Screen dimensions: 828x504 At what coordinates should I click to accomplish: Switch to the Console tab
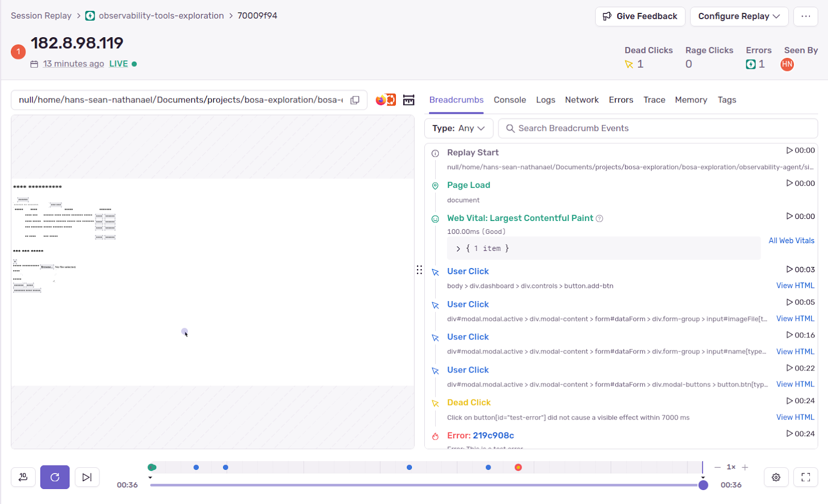coord(509,100)
